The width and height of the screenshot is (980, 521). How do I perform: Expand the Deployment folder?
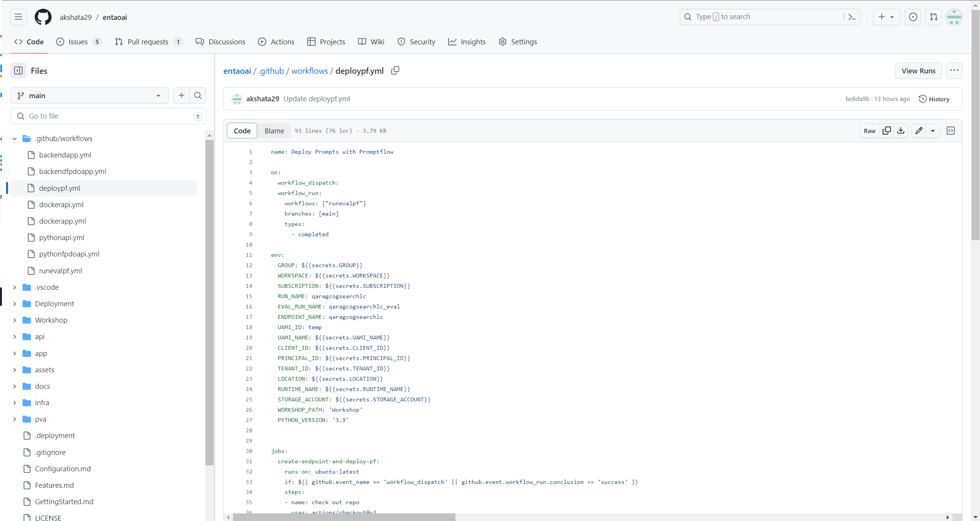click(15, 304)
